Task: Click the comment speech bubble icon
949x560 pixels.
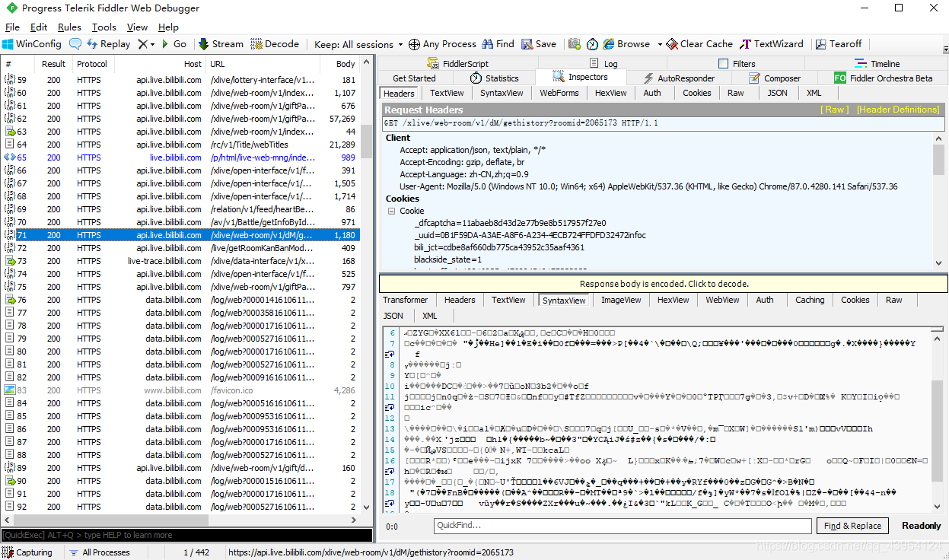Action: (75, 44)
